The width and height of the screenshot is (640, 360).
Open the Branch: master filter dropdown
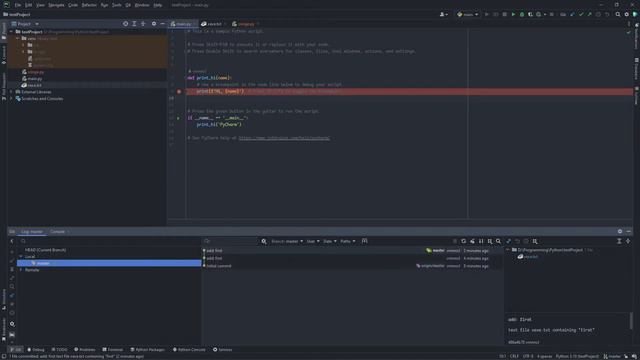(x=287, y=241)
